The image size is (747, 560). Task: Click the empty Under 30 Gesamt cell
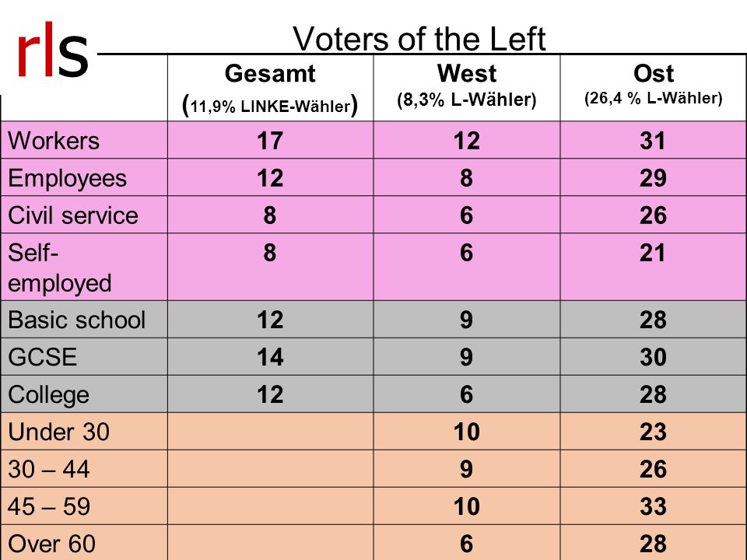(271, 432)
